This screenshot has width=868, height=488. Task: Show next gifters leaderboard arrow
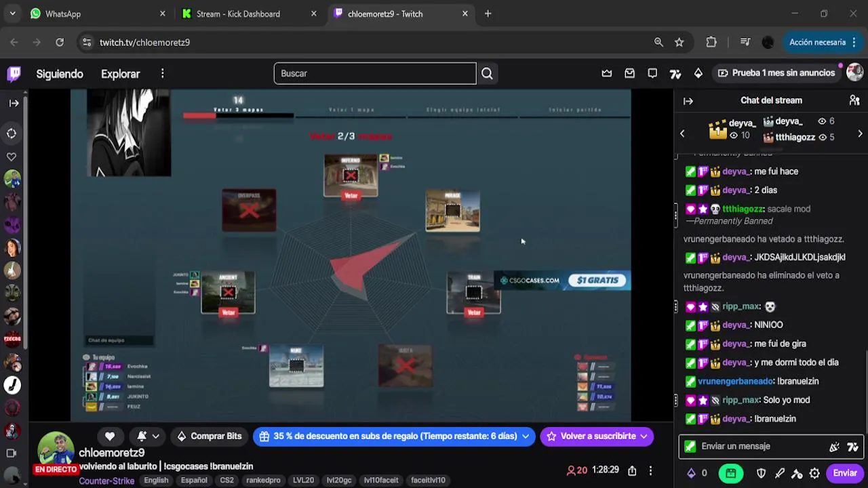(x=860, y=134)
